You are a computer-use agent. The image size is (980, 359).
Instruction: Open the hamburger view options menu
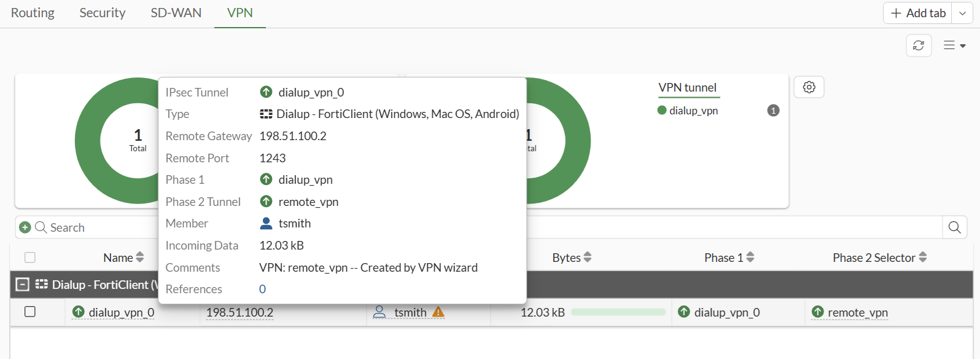coord(954,45)
